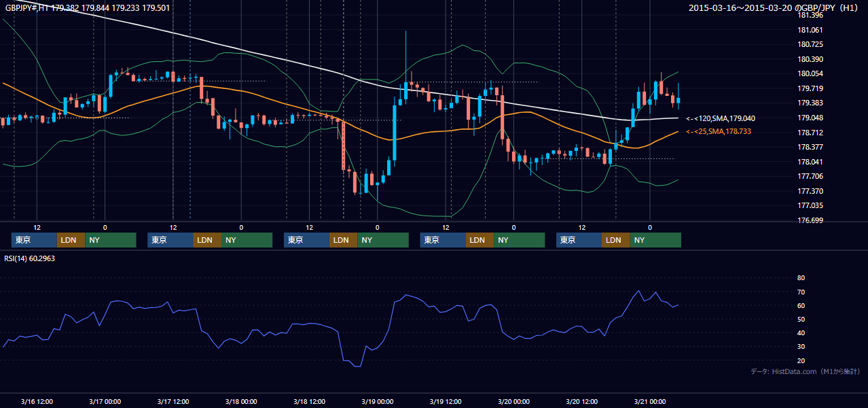This screenshot has width=868, height=408.
Task: Click the 3/19 00:00 date label
Action: pos(377,402)
